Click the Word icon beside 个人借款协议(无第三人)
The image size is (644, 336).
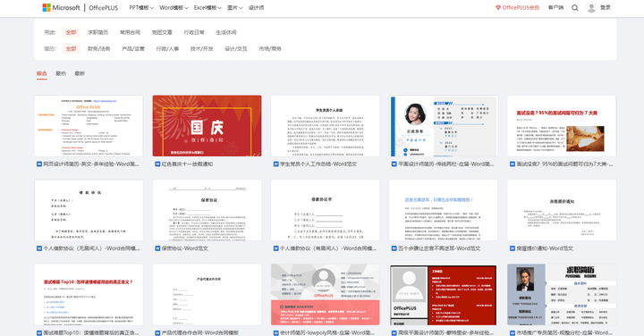tap(39, 248)
